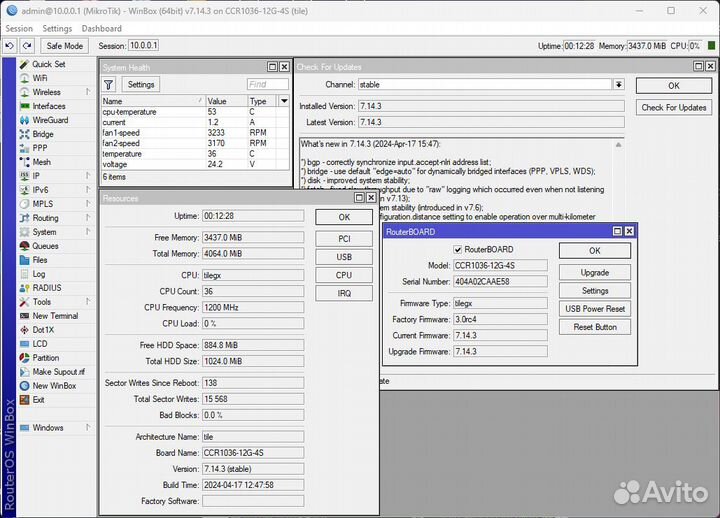Screen dimensions: 720x518
Task: Toggle Safe Mode
Action: tap(65, 46)
